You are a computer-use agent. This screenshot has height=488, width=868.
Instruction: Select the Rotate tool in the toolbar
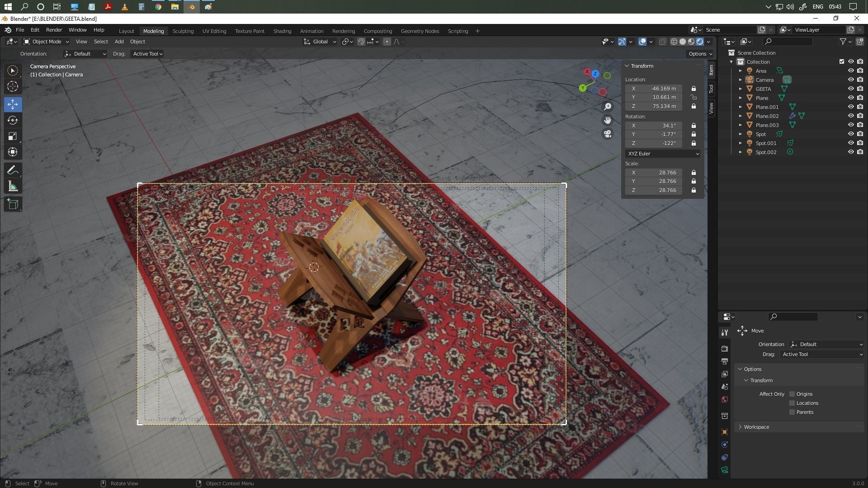pos(13,120)
